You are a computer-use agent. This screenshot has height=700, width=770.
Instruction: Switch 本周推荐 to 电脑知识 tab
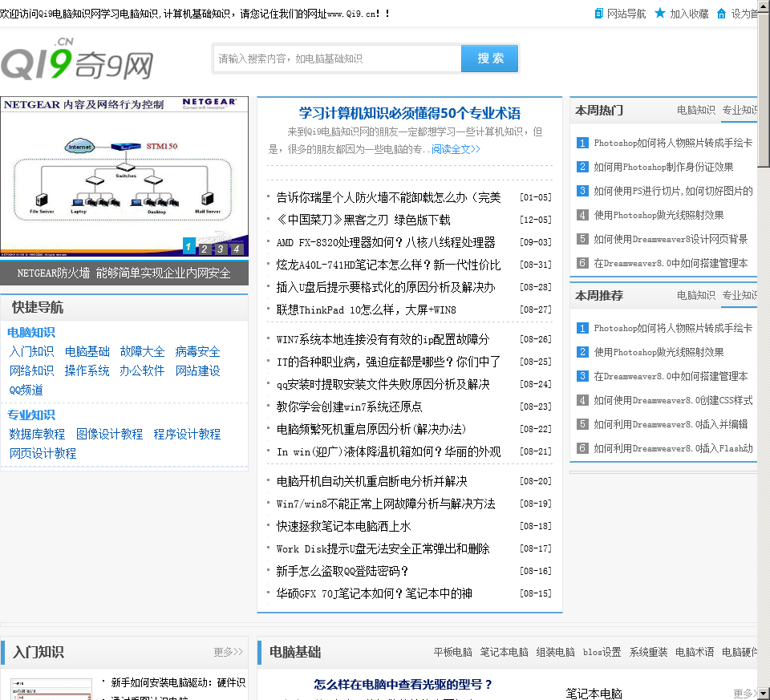696,295
